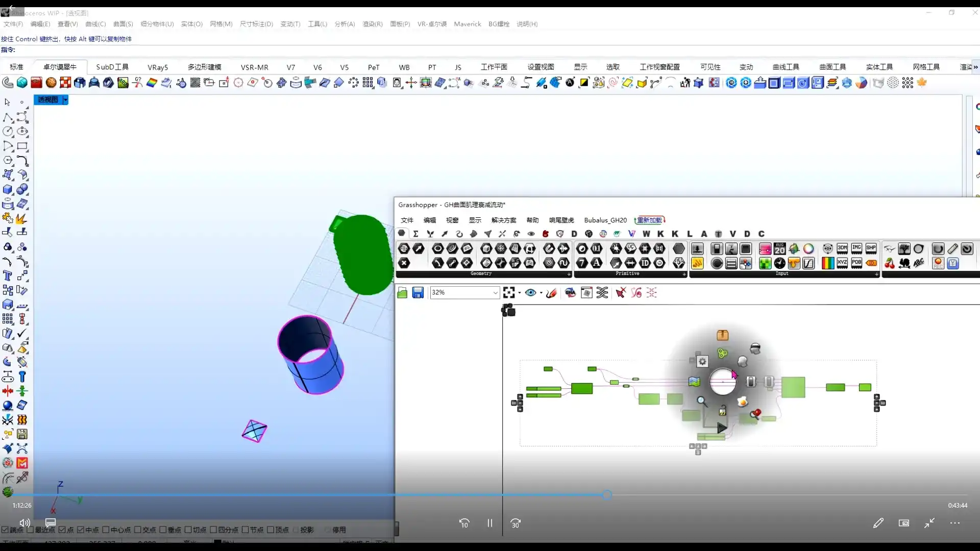Uncheck the 中点 osnap checkbox
Viewport: 980px width, 551px height.
(81, 530)
